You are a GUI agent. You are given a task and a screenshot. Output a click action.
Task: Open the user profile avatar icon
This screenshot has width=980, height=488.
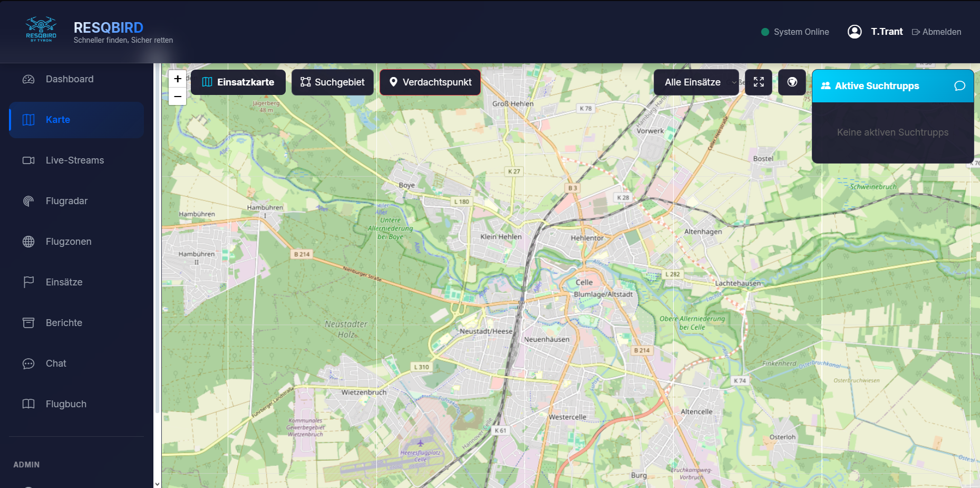[854, 32]
